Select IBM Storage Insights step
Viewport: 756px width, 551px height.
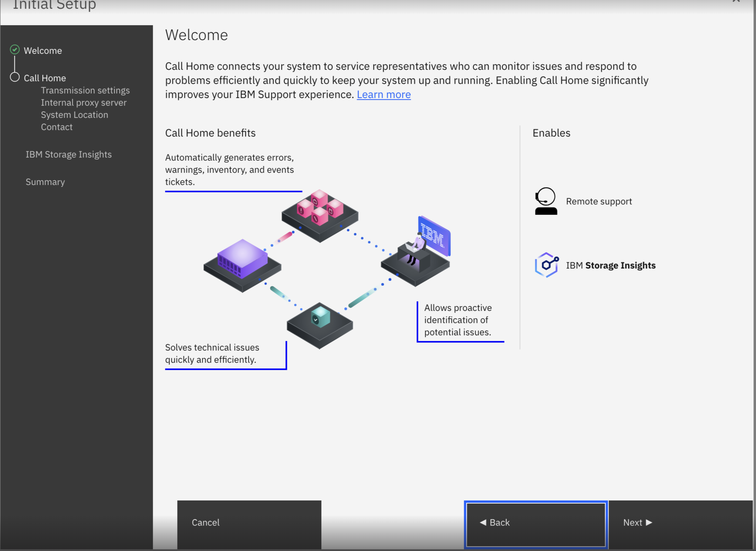coord(69,154)
